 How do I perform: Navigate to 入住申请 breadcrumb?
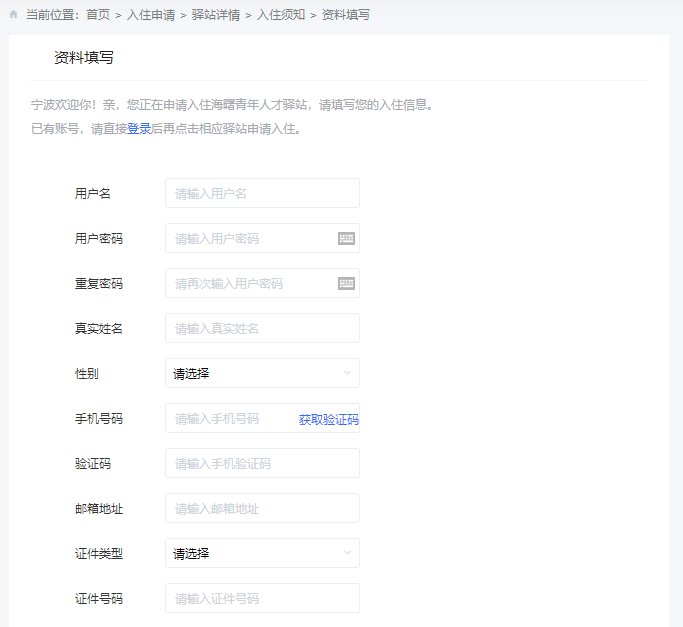[152, 15]
